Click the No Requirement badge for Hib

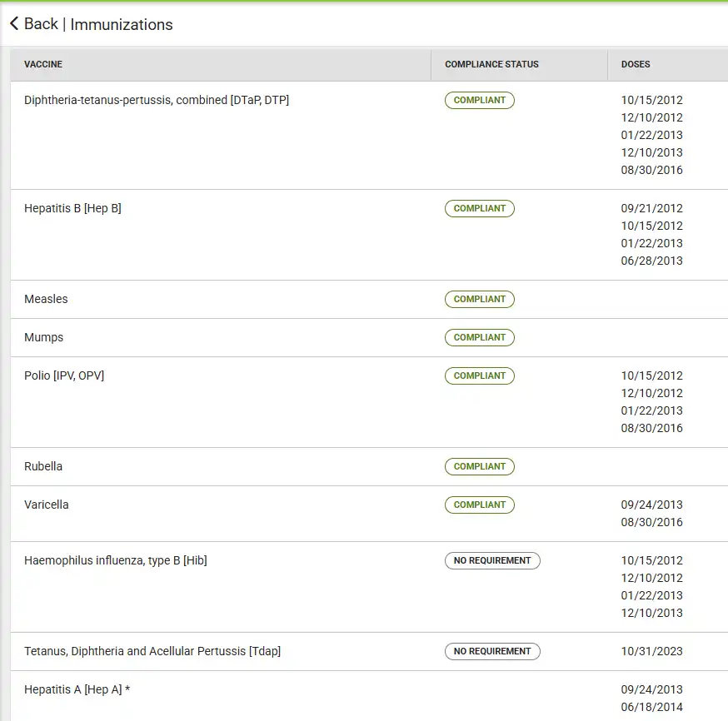tap(492, 560)
